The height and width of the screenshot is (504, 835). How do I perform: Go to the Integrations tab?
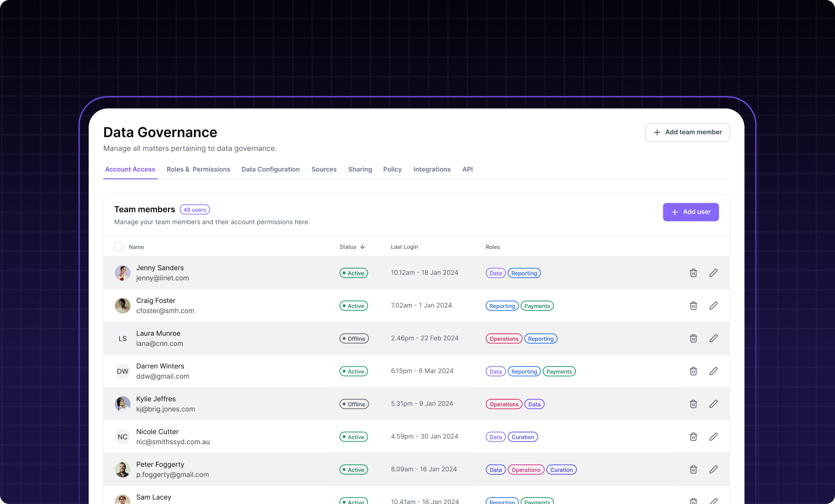click(432, 169)
